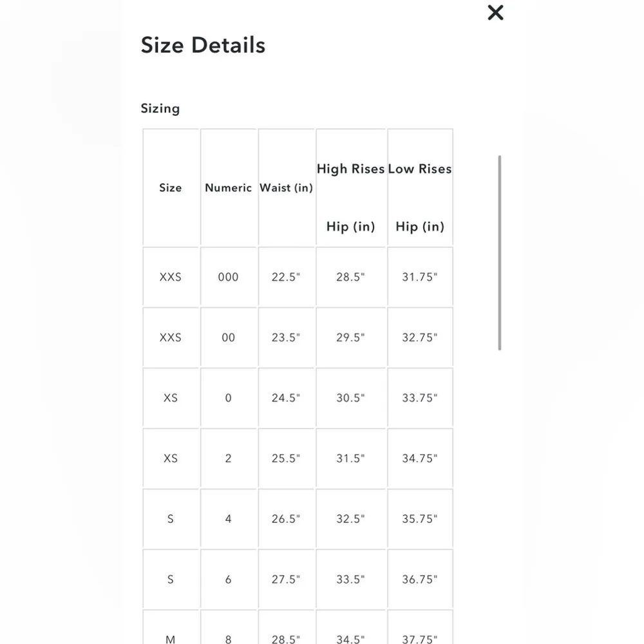This screenshot has height=644, width=644.
Task: Click the 31.75" low rise hip cell
Action: point(420,277)
